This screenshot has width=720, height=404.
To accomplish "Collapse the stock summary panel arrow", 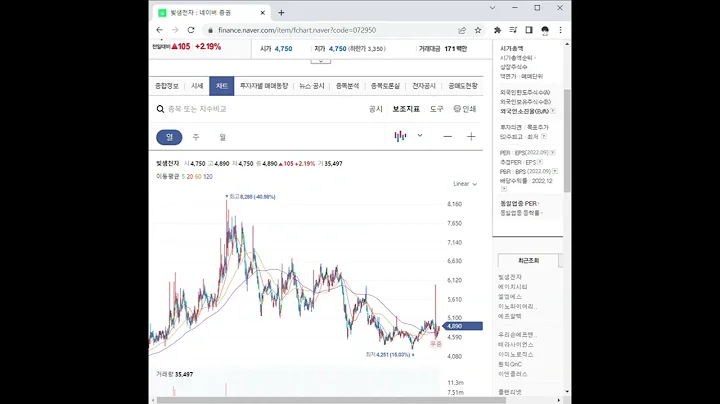I will [x=321, y=61].
